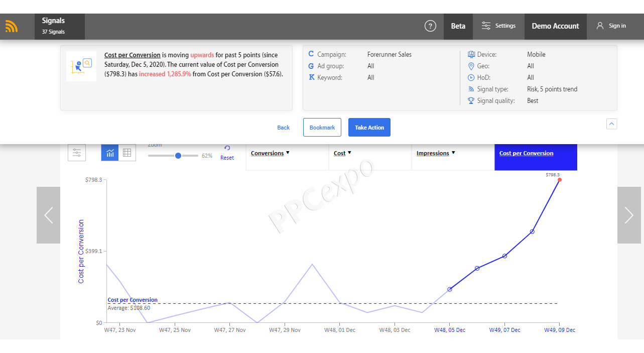Click the Signal type icon

coord(471,89)
